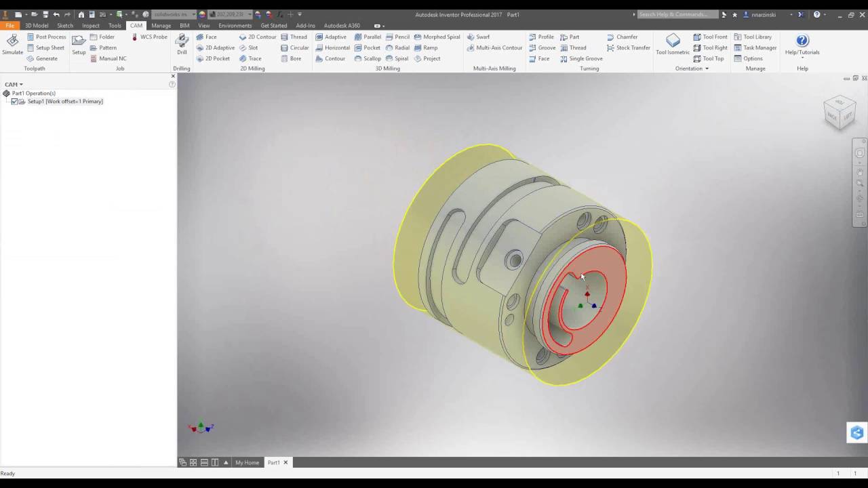This screenshot has width=868, height=488.
Task: Select the Stock Transfer tool
Action: [629, 47]
